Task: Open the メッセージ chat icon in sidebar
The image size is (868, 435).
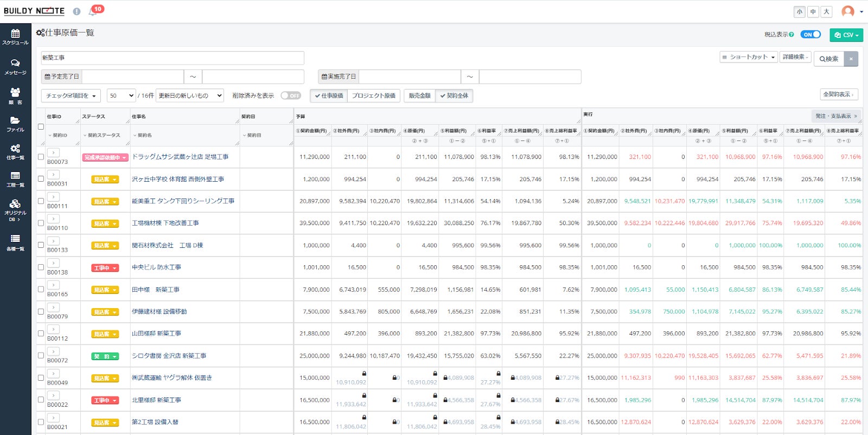Action: (15, 66)
